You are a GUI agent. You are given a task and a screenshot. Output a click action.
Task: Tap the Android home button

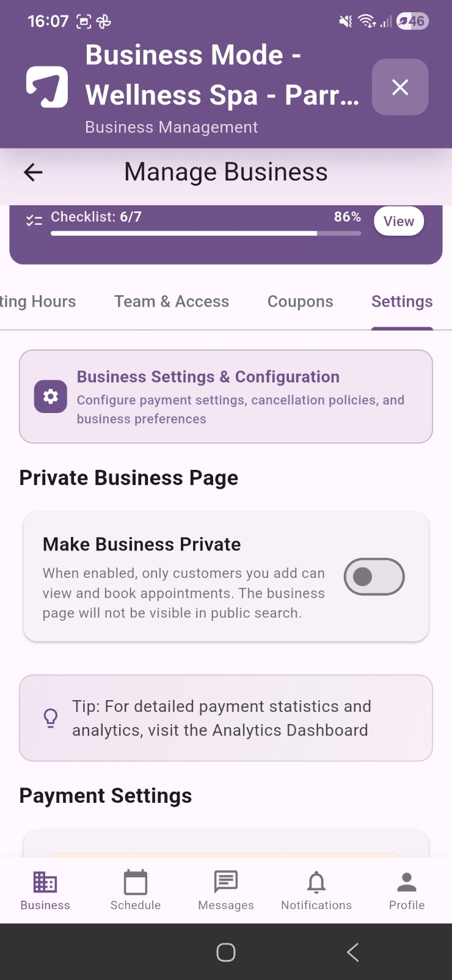tap(226, 952)
